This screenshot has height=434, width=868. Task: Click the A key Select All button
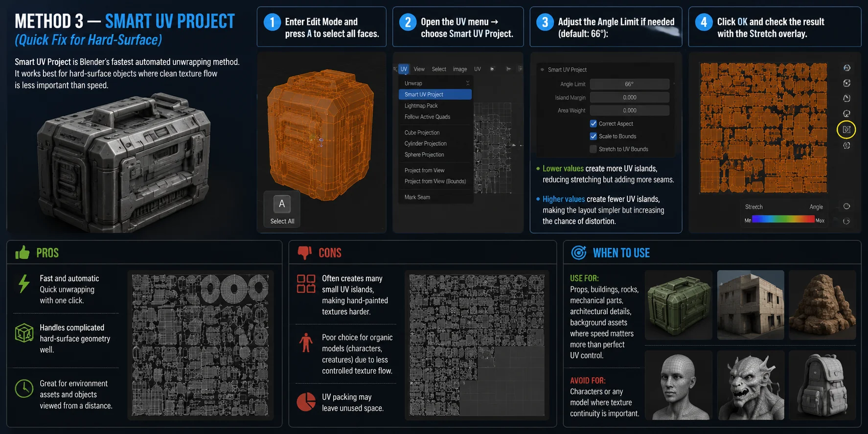pyautogui.click(x=282, y=209)
